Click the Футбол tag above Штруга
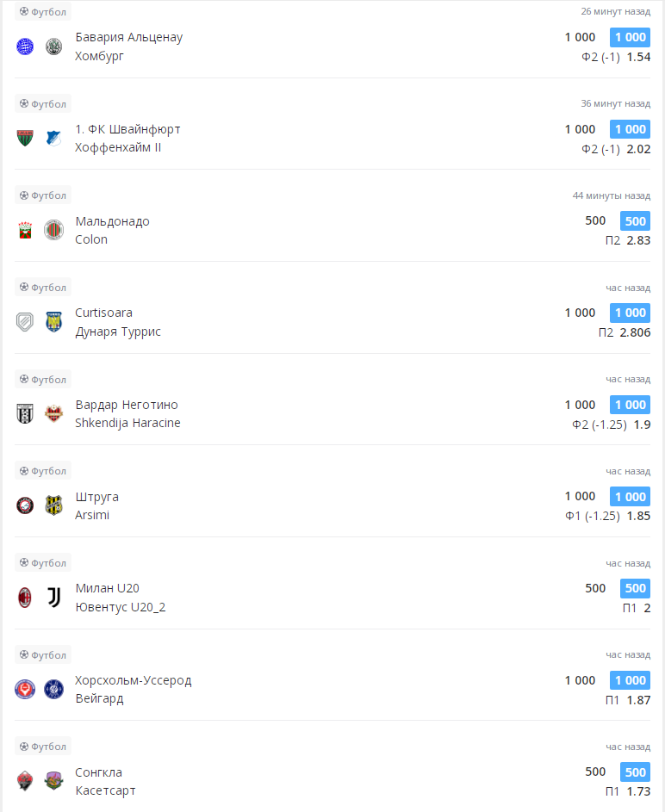The width and height of the screenshot is (665, 812). tap(43, 471)
